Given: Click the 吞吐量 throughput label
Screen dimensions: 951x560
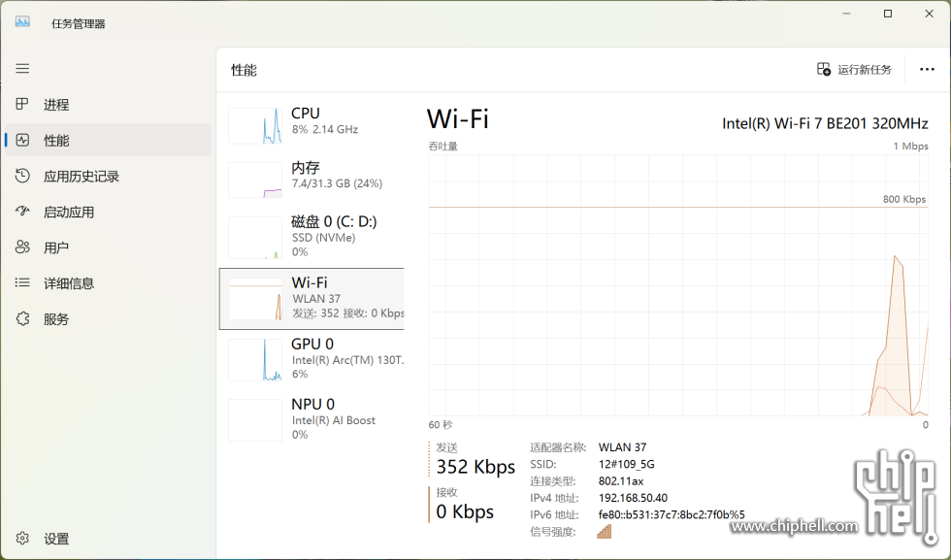Looking at the screenshot, I should pos(443,147).
